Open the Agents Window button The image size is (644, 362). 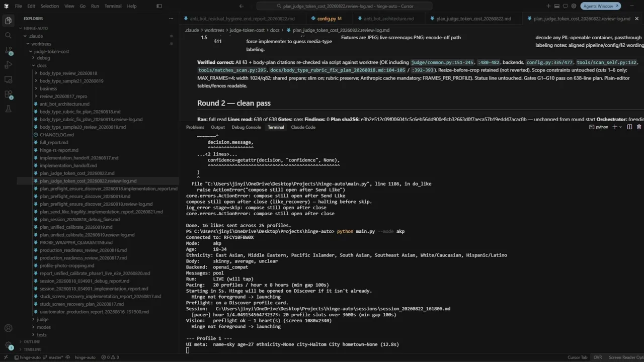point(601,6)
